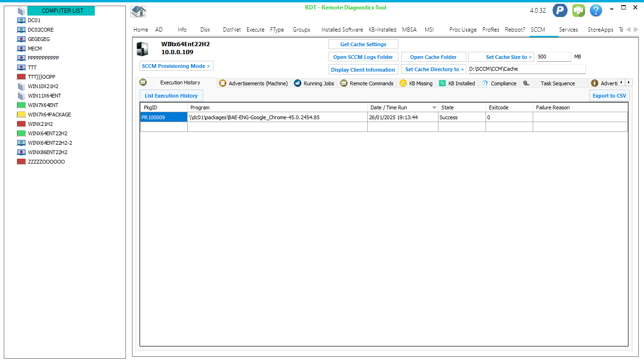This screenshot has height=362, width=644.
Task: Click the red status icon for TTT)))OOPP
Action: tap(21, 77)
